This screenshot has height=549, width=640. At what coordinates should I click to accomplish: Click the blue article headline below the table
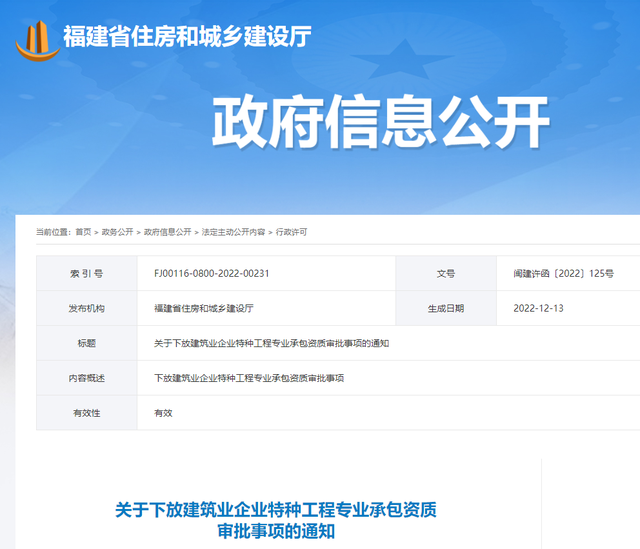(276, 520)
